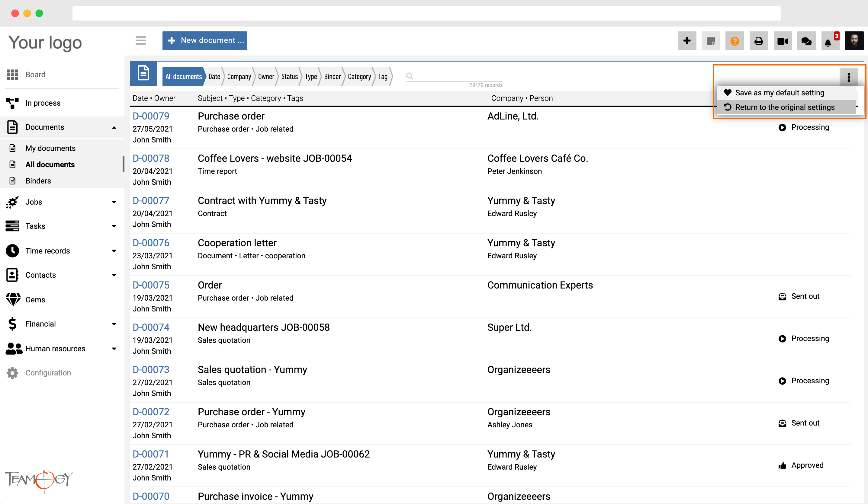Open the orange help question icon
The width and height of the screenshot is (868, 504).
click(735, 41)
